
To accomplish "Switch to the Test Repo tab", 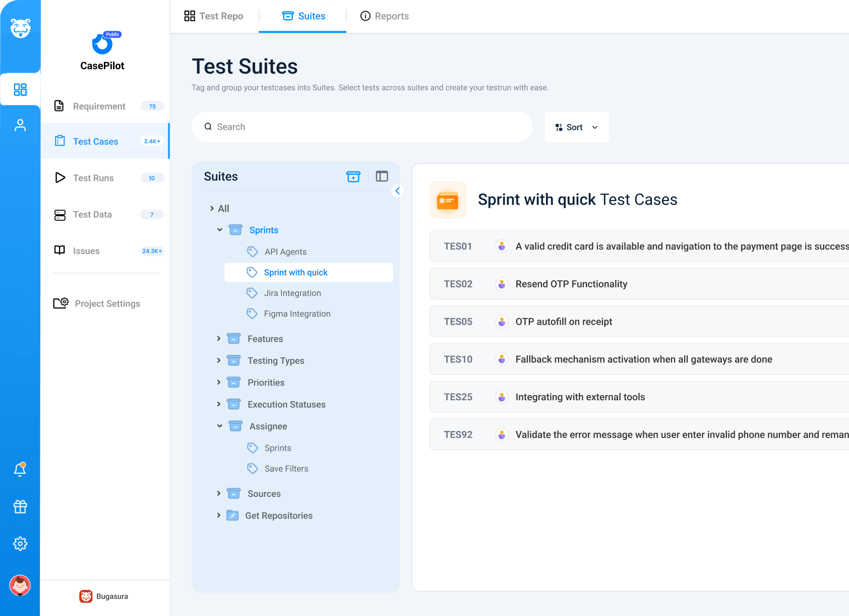I will pyautogui.click(x=214, y=16).
